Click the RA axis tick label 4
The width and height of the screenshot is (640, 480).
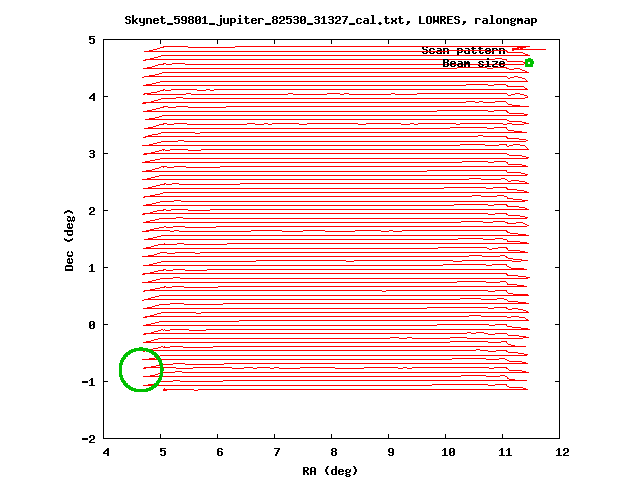(x=106, y=452)
